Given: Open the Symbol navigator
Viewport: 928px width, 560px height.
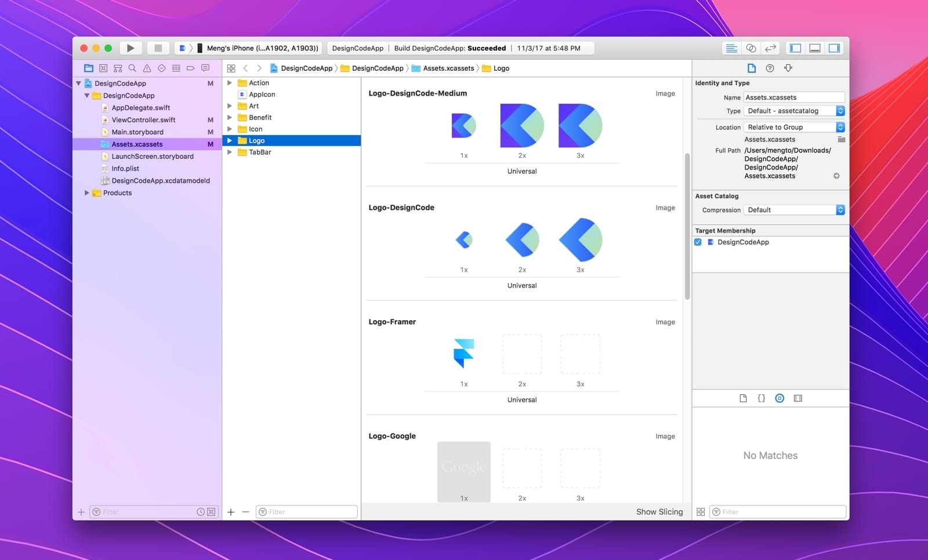Looking at the screenshot, I should coord(118,68).
